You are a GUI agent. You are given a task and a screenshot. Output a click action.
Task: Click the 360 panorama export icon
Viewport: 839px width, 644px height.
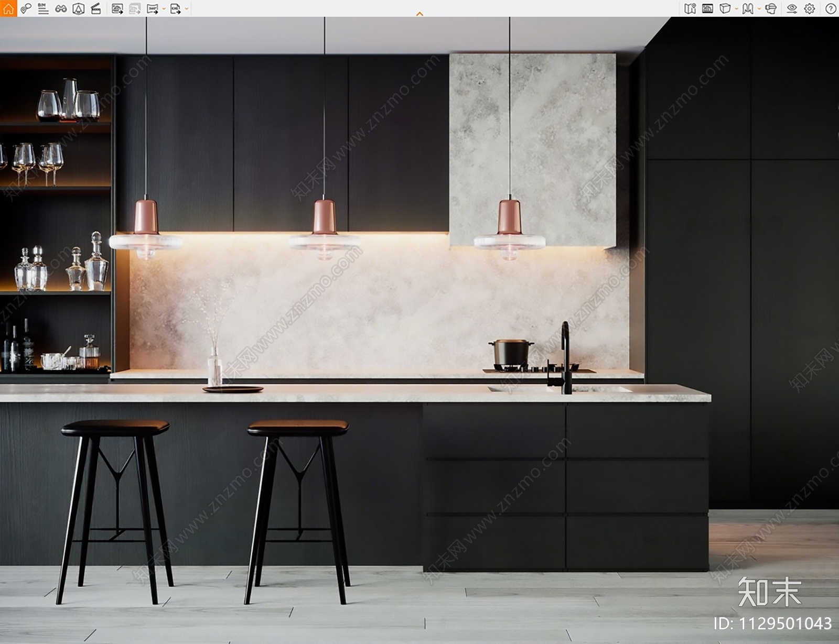tap(152, 8)
